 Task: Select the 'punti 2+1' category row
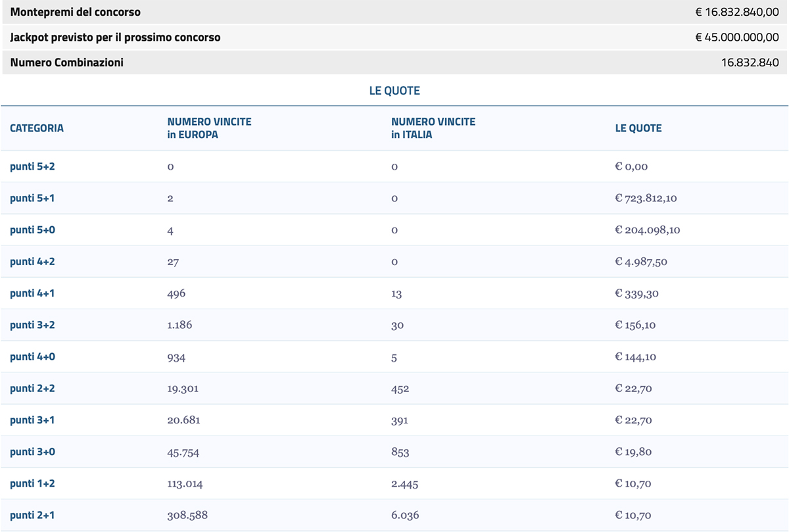pos(394,515)
